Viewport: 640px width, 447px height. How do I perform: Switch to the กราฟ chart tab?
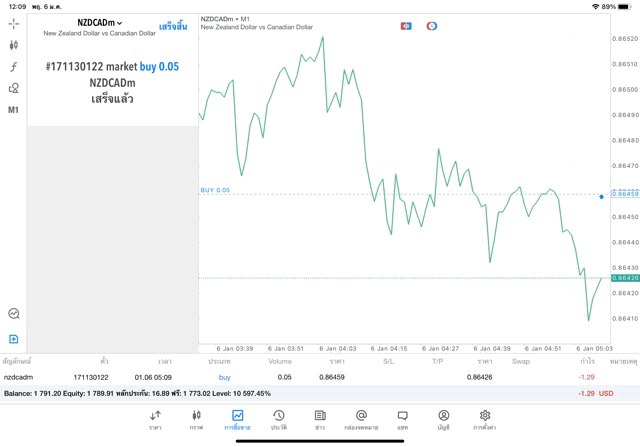pyautogui.click(x=196, y=420)
